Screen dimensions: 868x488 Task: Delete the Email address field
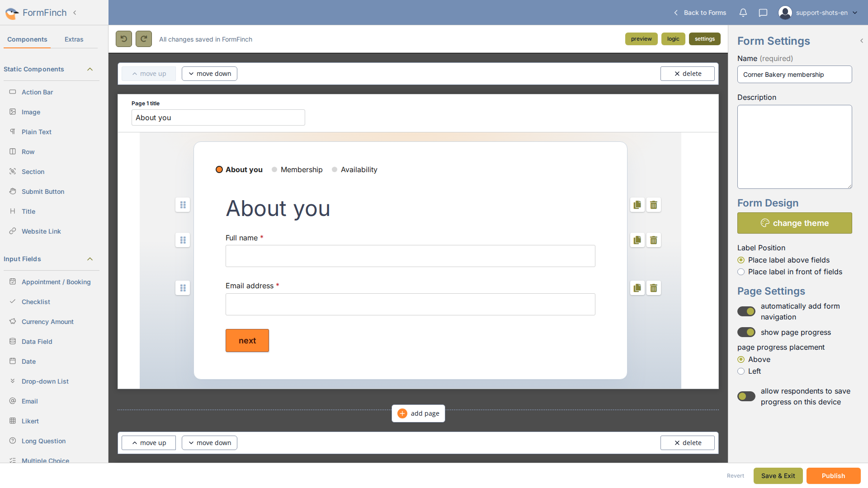coord(654,288)
